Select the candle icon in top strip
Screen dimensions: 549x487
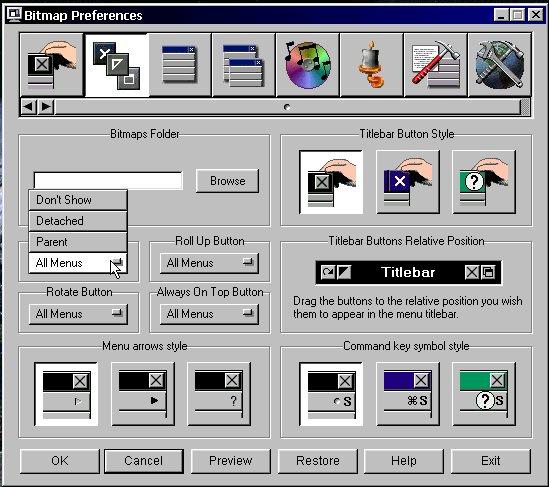[371, 65]
